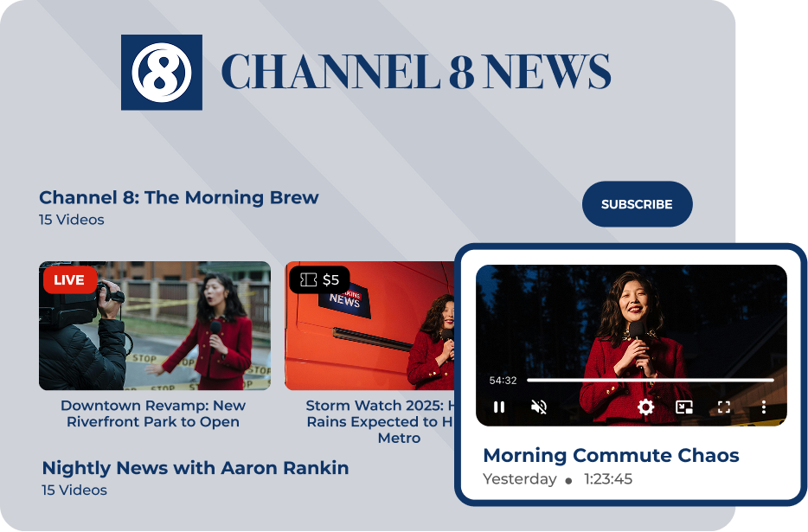Toggle mute on the video player
Screen dimensions: 808x532
pyautogui.click(x=539, y=406)
